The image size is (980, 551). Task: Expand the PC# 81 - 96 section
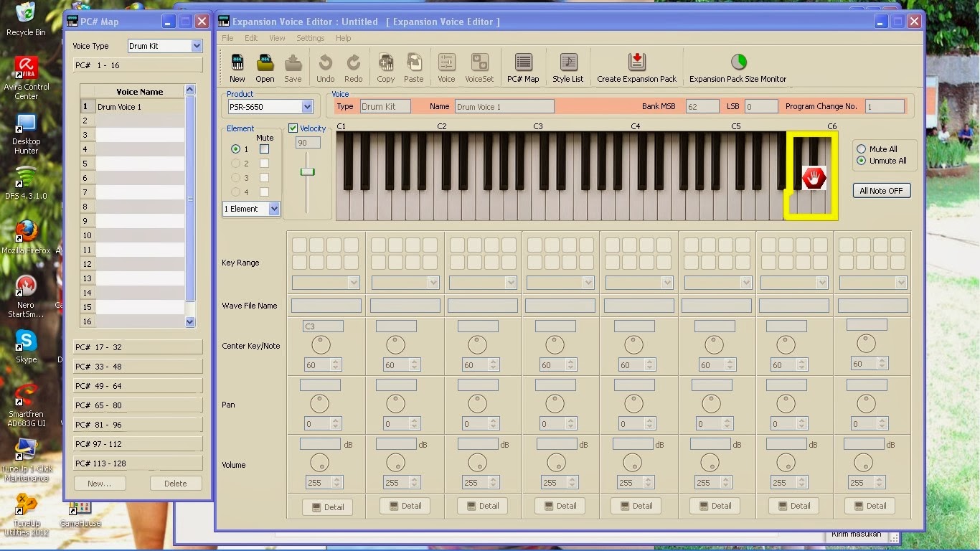pyautogui.click(x=138, y=424)
